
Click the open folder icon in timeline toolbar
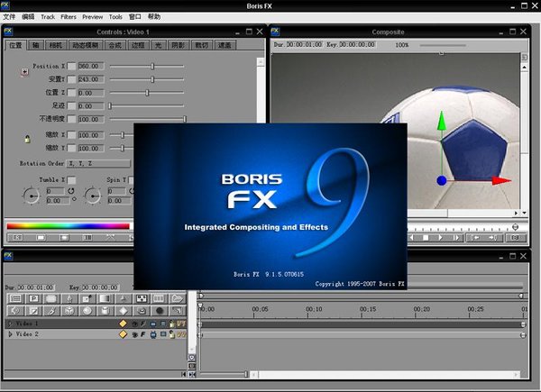178,298
